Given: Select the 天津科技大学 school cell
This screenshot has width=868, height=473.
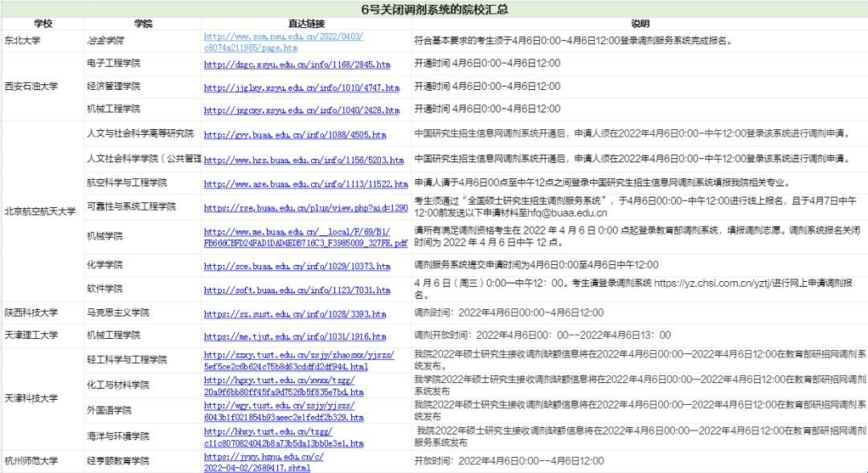Looking at the screenshot, I should [43, 398].
